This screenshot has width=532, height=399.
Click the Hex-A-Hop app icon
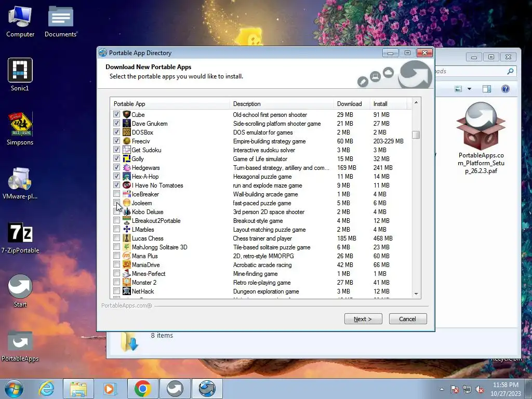coord(127,177)
